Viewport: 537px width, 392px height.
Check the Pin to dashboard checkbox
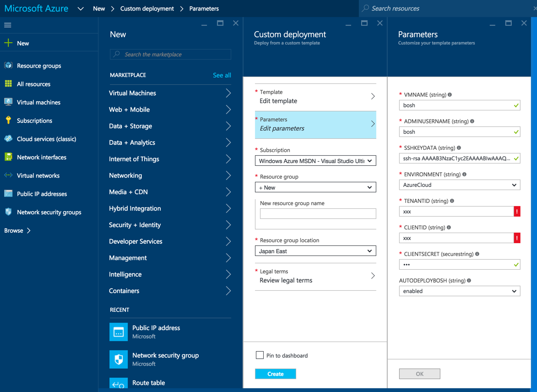click(260, 355)
